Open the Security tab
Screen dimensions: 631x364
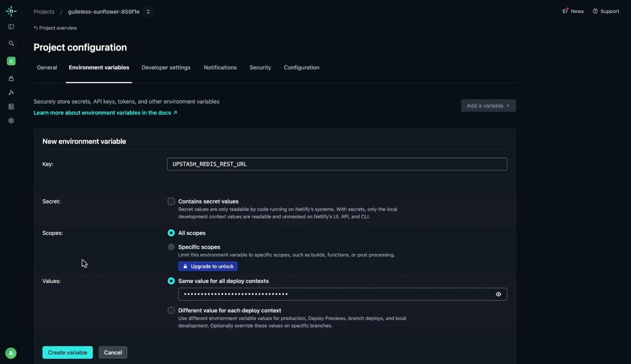[260, 68]
